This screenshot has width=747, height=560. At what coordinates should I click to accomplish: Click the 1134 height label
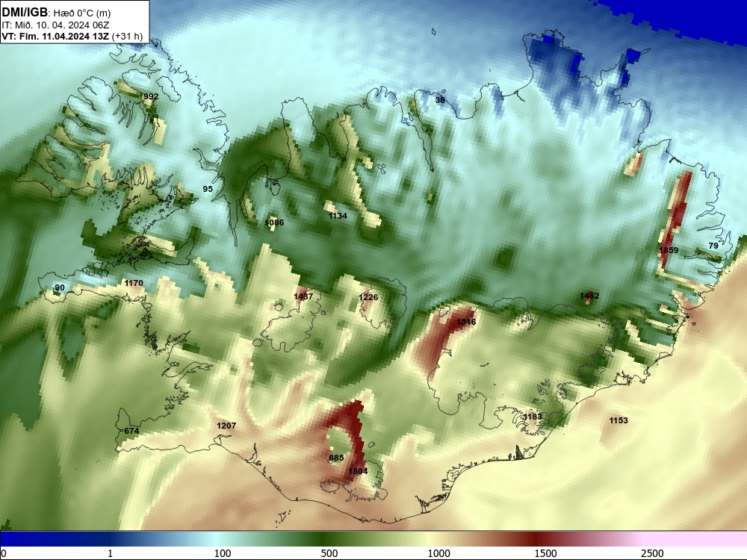coord(338,216)
